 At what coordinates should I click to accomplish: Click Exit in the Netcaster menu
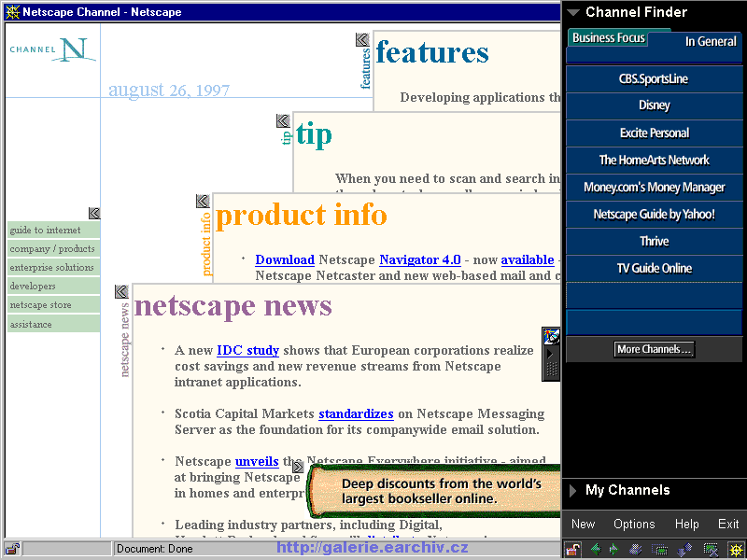728,524
